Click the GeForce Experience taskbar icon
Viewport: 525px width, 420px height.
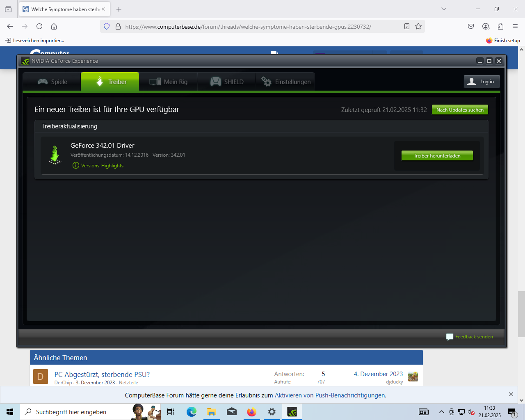click(x=292, y=412)
